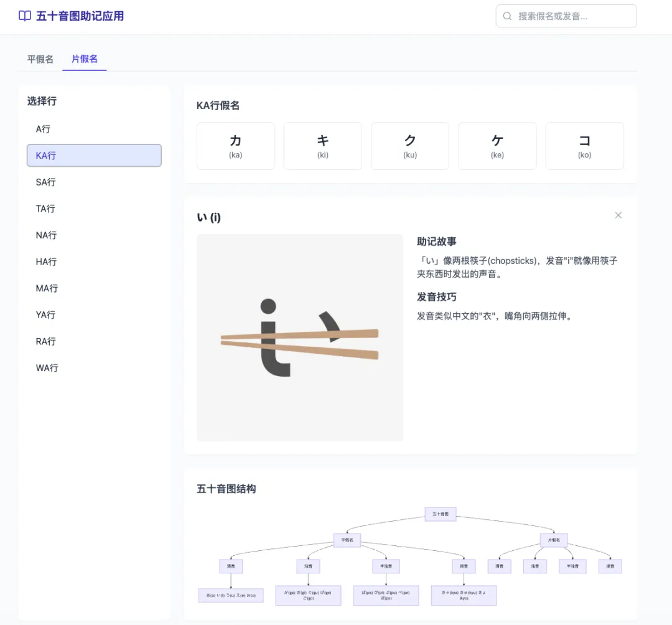This screenshot has height=625, width=672.
Task: Select the キ (ki) katakana card
Action: point(322,146)
